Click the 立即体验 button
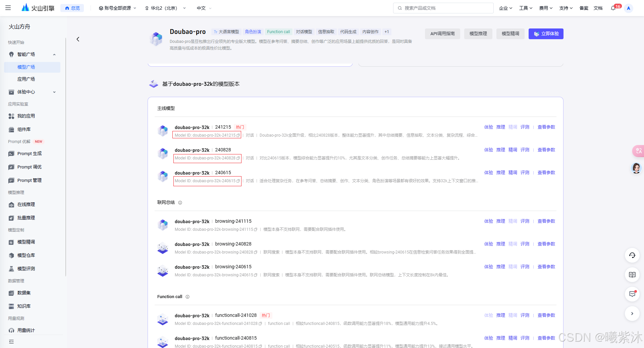644x348 pixels. [546, 33]
